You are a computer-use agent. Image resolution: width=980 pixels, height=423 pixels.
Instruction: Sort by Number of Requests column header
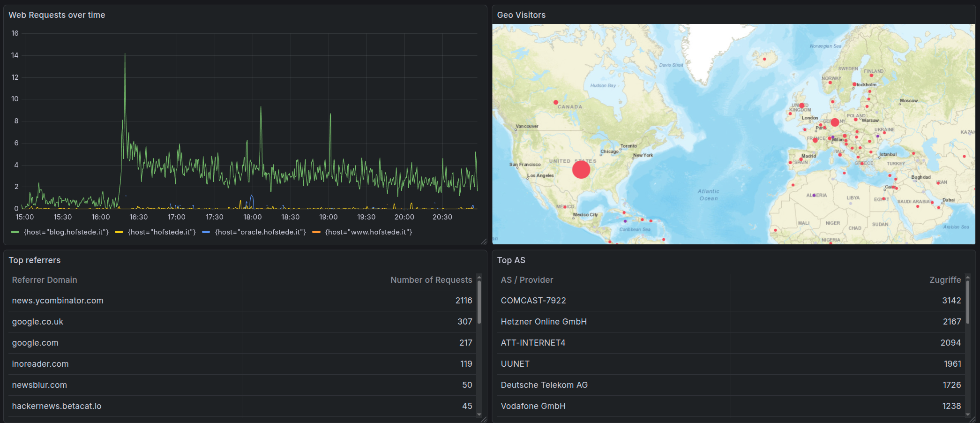[x=431, y=280]
